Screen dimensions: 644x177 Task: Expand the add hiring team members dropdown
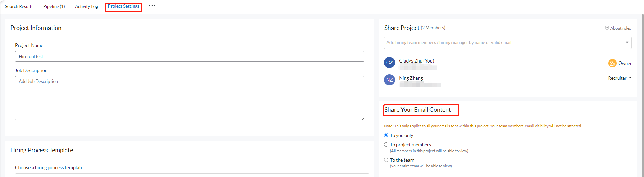click(x=627, y=43)
